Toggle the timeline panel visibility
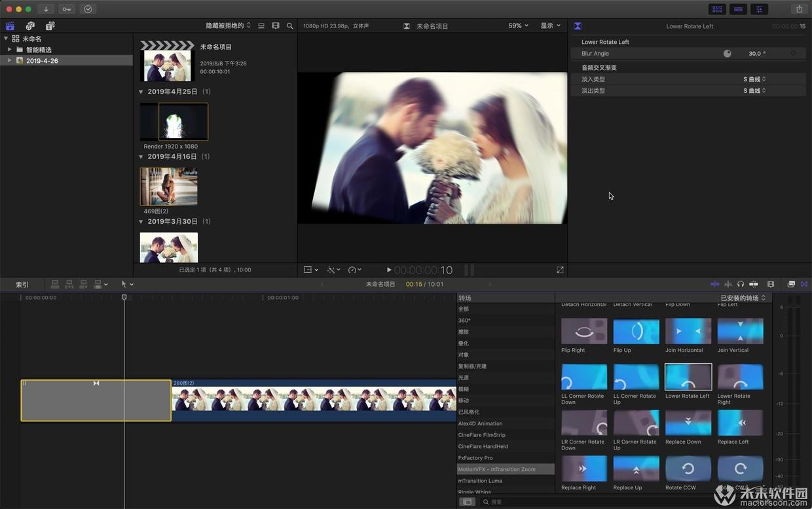812x509 pixels. pyautogui.click(x=739, y=9)
